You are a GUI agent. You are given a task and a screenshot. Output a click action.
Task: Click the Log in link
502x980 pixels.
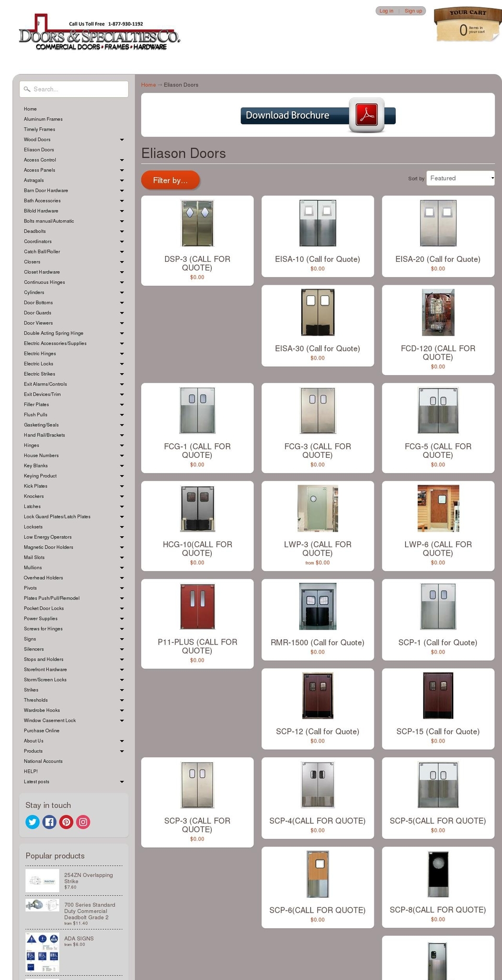[386, 11]
